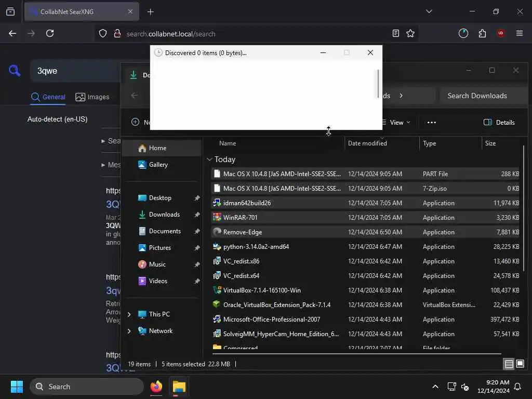Toggle the Details pane button
Image resolution: width=532 pixels, height=399 pixels.
(x=499, y=123)
